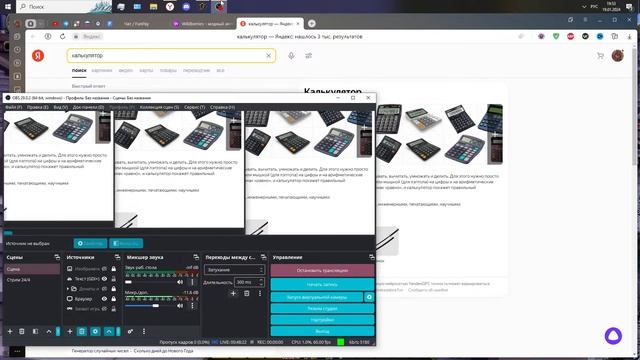Open Discord from the taskbar

186,7
